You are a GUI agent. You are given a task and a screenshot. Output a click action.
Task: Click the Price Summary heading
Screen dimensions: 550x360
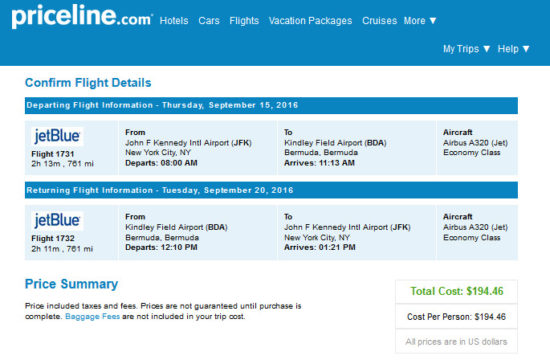click(72, 284)
